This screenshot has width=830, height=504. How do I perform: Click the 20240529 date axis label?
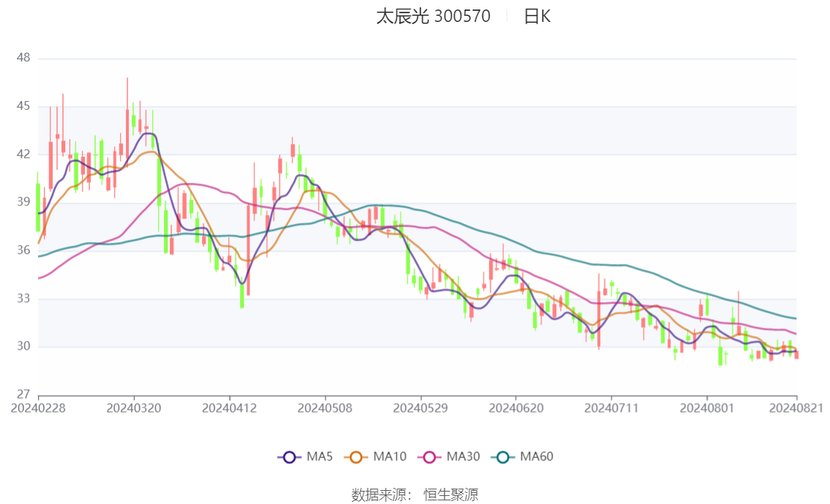(x=420, y=408)
